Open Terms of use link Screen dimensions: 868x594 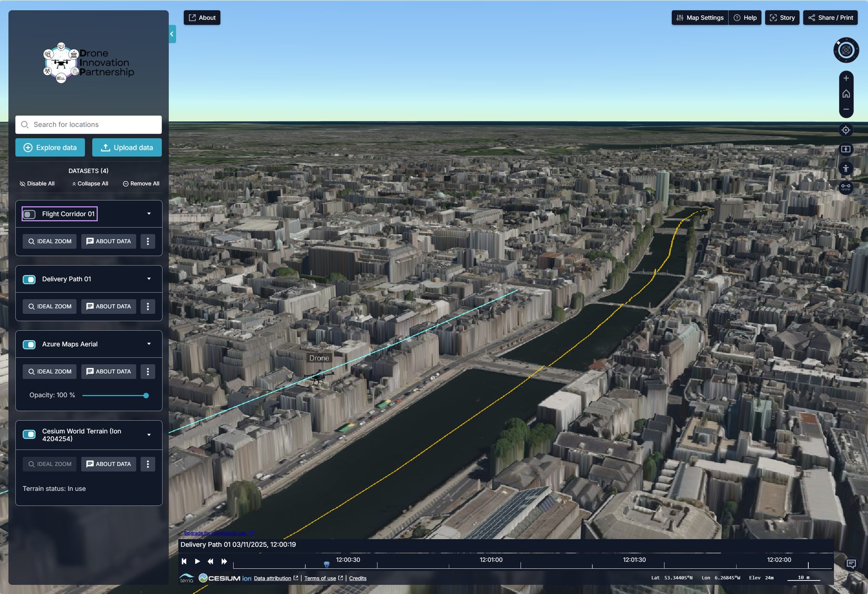click(323, 578)
